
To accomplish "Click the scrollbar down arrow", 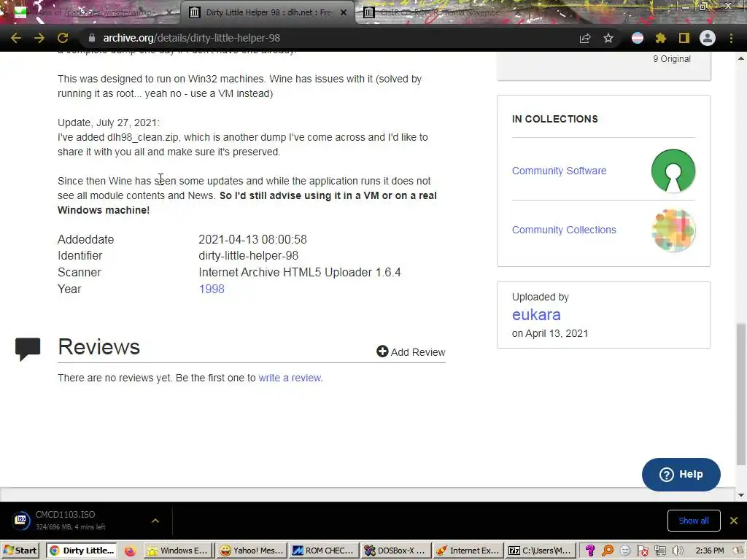I will 741,495.
